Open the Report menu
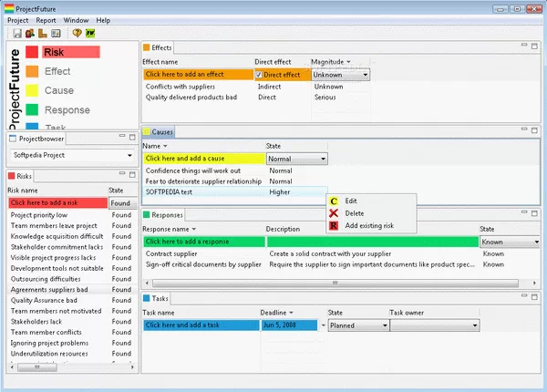547x392 pixels. [x=46, y=19]
